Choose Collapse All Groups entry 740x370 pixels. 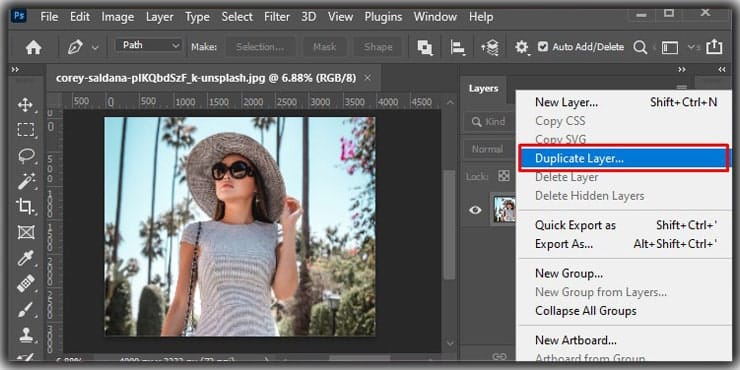pos(623,311)
